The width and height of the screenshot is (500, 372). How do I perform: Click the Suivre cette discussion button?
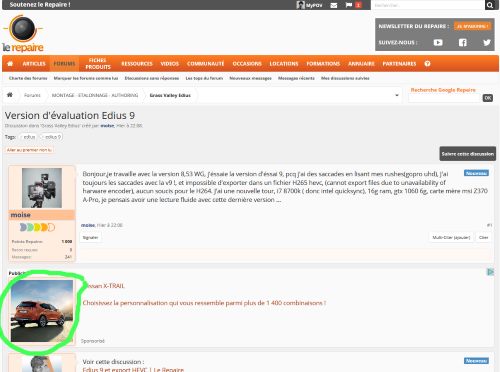[467, 154]
